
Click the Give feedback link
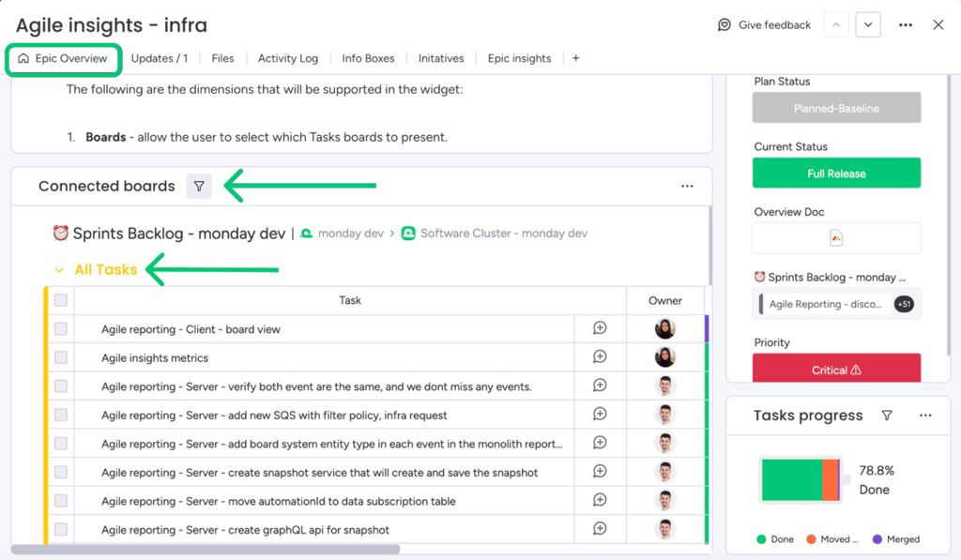click(774, 25)
